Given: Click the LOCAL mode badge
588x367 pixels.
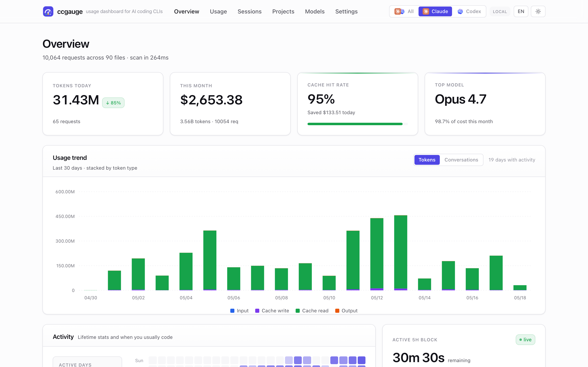Looking at the screenshot, I should [500, 11].
